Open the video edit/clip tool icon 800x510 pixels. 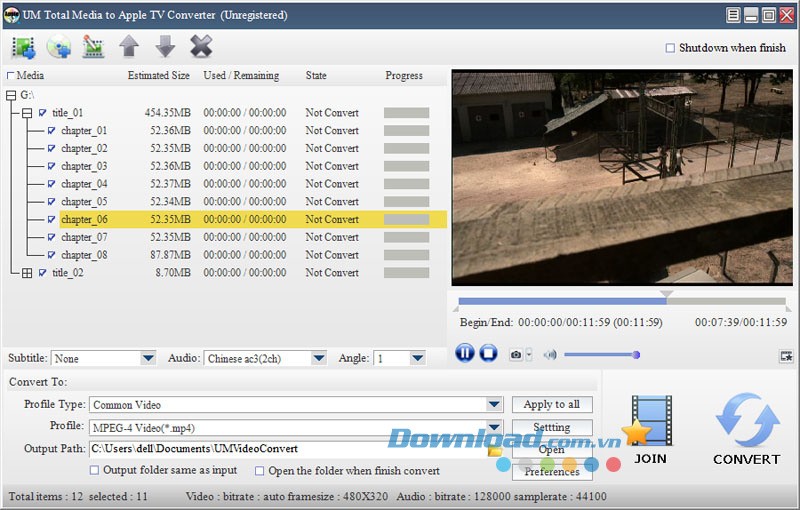click(x=93, y=47)
